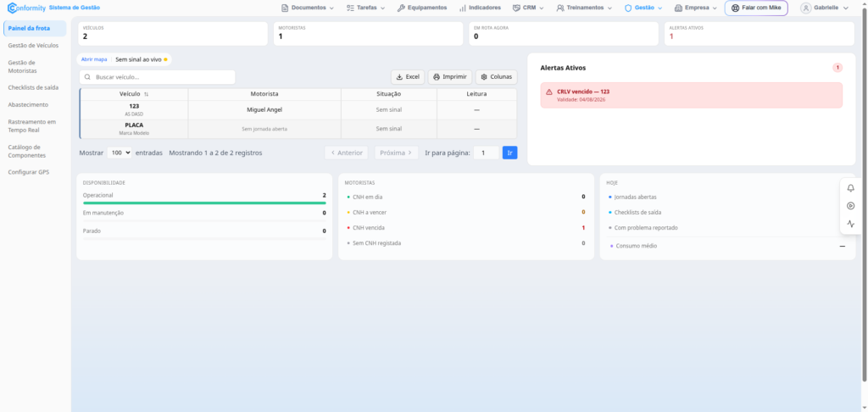Go to Próxima page button
868x412 pixels.
pos(397,153)
